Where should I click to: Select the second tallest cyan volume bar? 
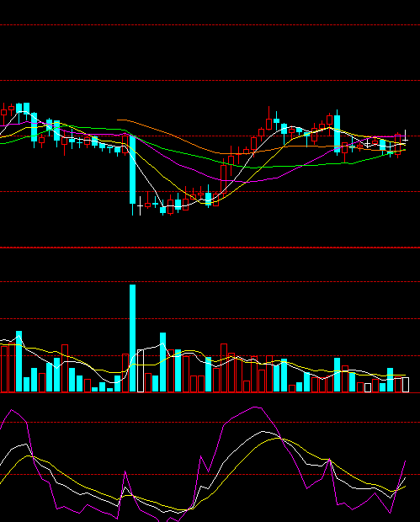162,362
